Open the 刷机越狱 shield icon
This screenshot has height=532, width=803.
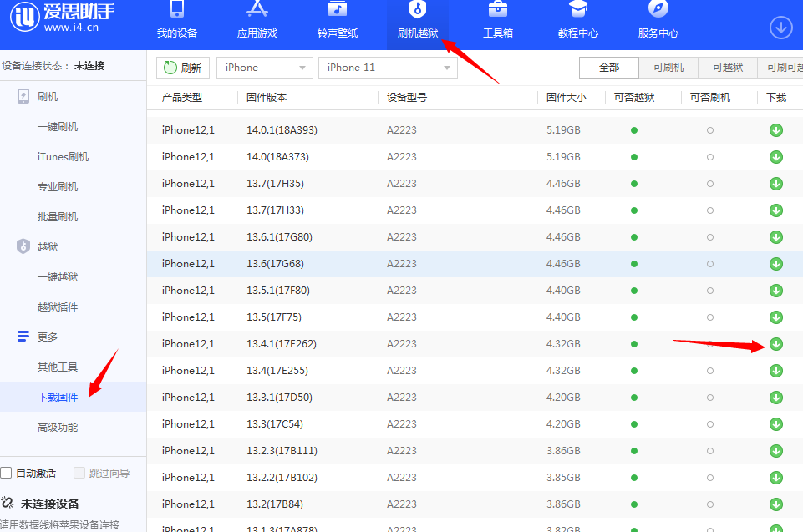pyautogui.click(x=417, y=8)
